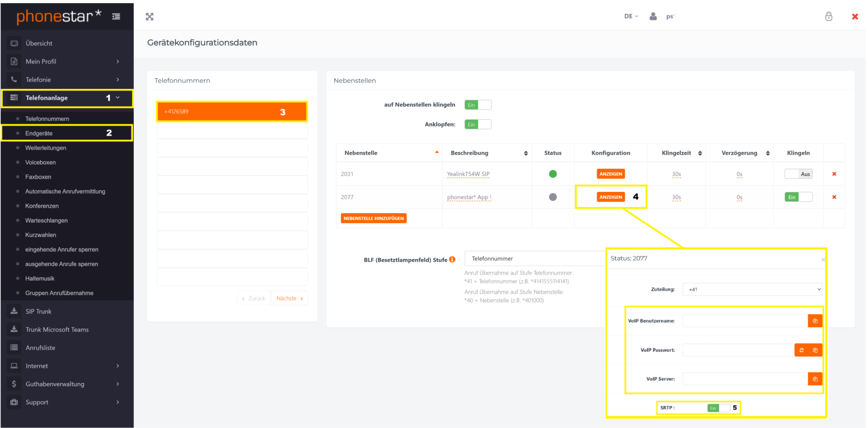Click Nächste pagination link
Image resolution: width=868 pixels, height=428 pixels.
pos(289,298)
